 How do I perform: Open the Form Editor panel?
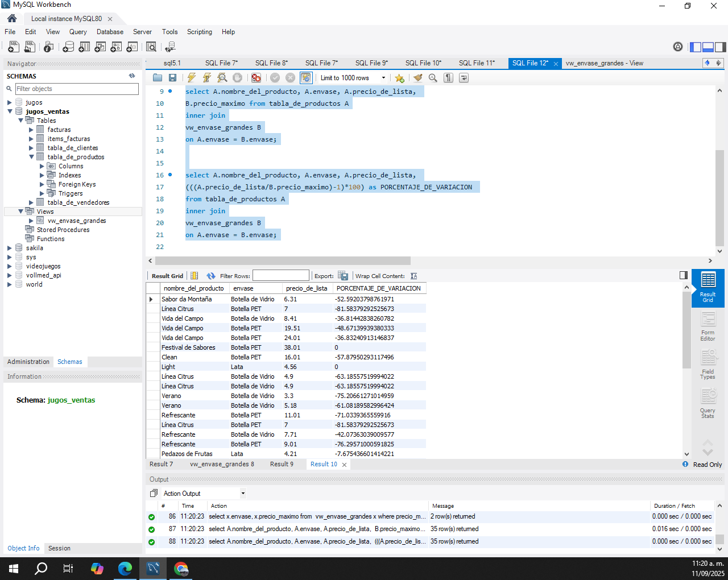pos(708,327)
